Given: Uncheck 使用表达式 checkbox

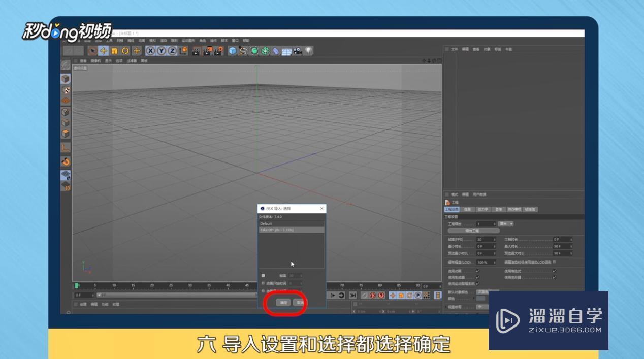Looking at the screenshot, I should (x=555, y=271).
